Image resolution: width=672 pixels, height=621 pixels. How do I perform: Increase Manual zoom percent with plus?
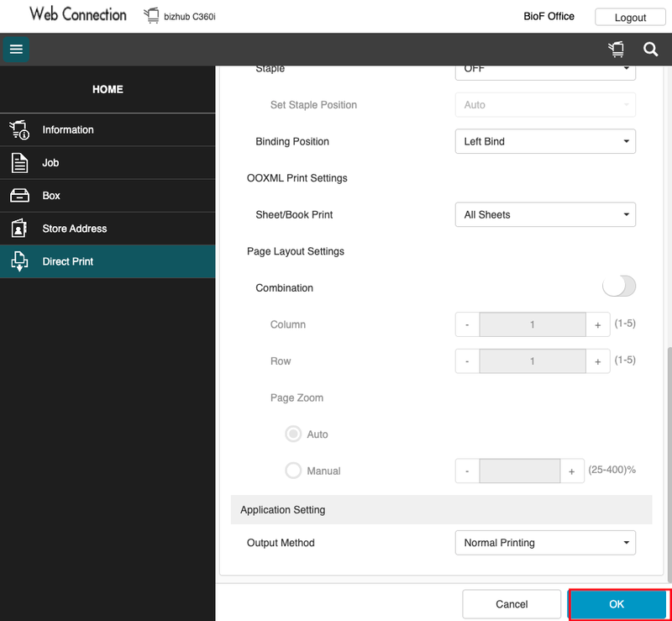click(x=572, y=471)
